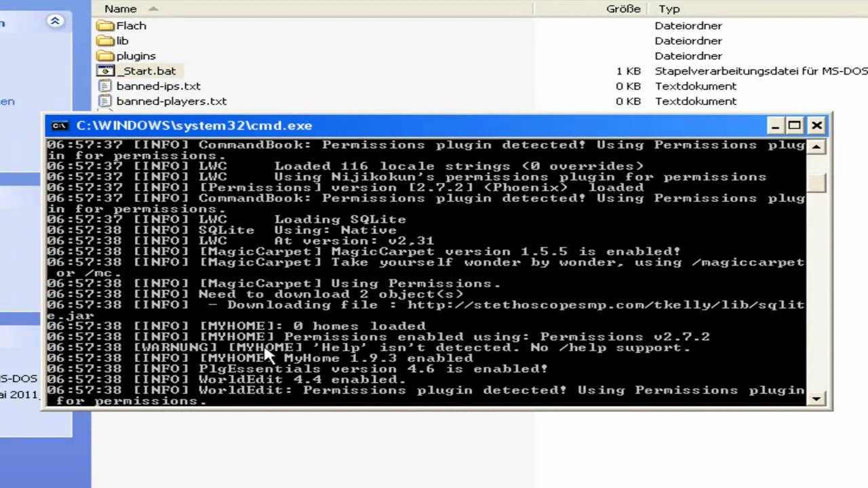The height and width of the screenshot is (488, 868).
Task: Open the cmd.exe title bar system icon
Action: (60, 125)
